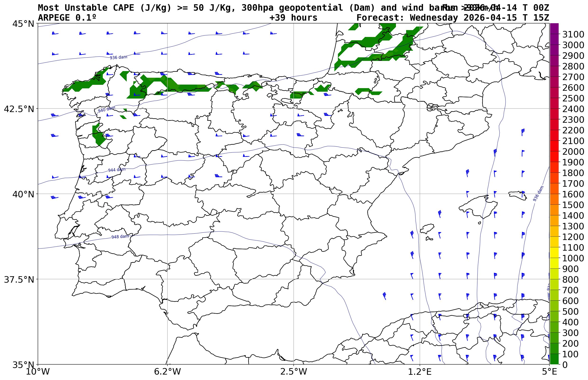Image resolution: width=588 pixels, height=380 pixels.
Task: Click the 500 colorbar value label
Action: [x=570, y=311]
